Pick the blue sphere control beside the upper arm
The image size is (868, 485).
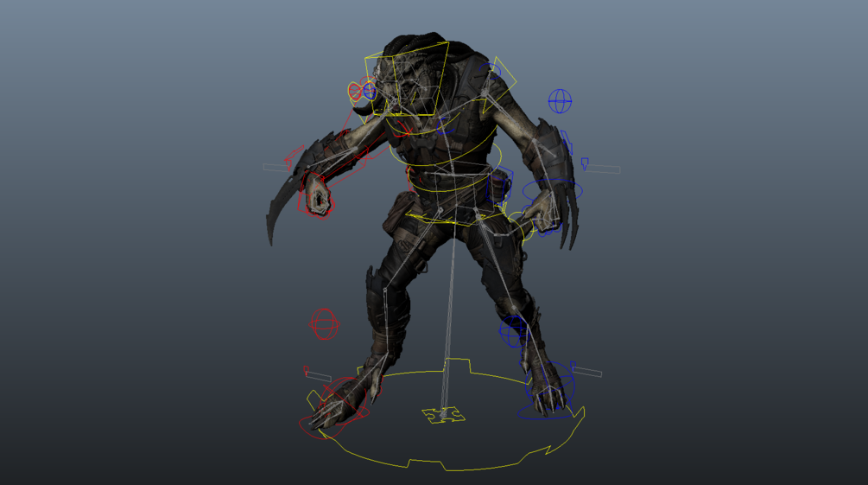pos(560,101)
